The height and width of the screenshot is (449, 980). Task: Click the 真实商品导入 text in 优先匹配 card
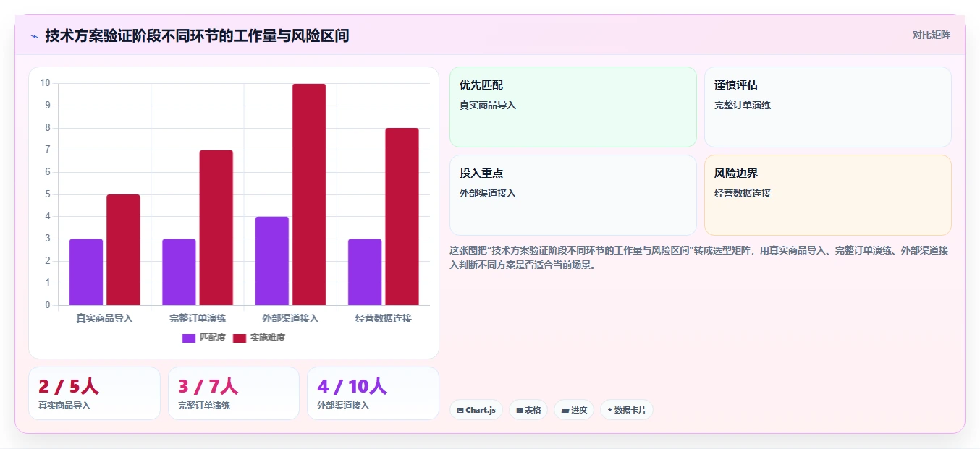488,105
